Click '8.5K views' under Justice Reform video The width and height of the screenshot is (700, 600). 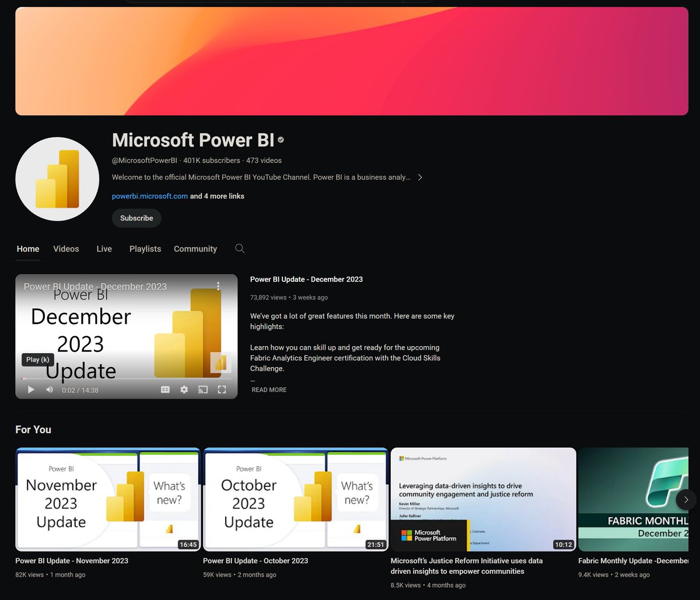405,585
